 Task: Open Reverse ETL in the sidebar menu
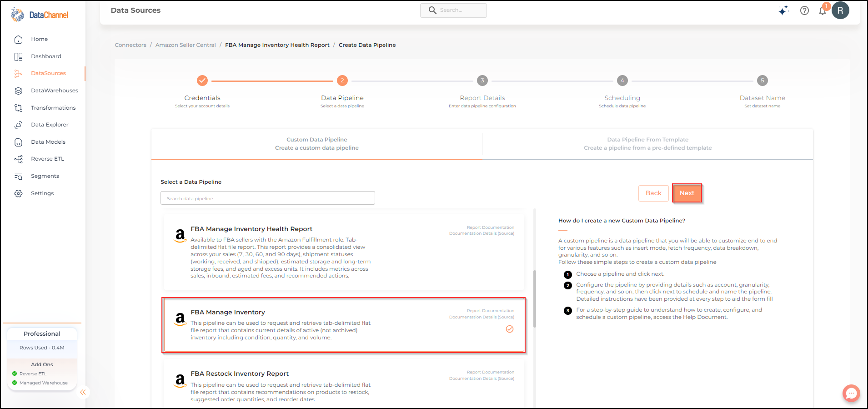48,159
